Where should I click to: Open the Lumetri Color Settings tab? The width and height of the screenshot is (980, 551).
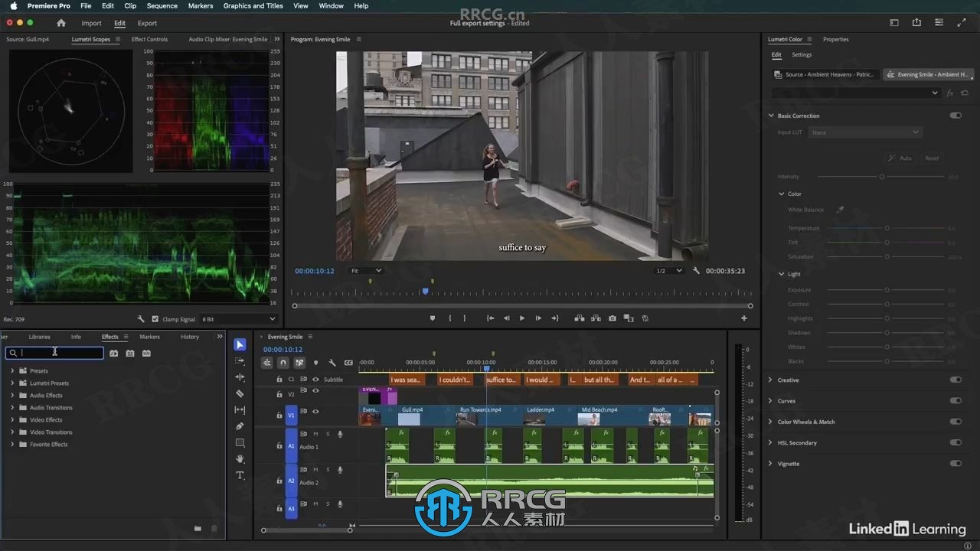tap(802, 55)
